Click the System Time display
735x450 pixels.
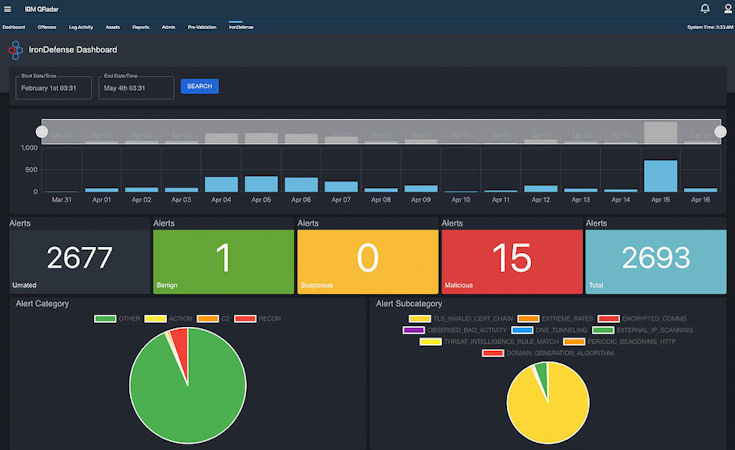pyautogui.click(x=710, y=27)
